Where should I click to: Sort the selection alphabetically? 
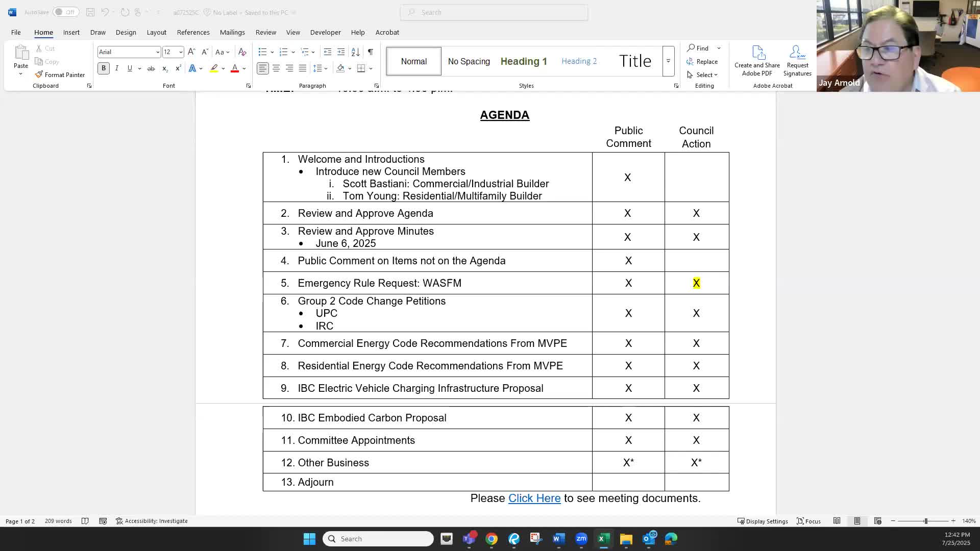[356, 52]
